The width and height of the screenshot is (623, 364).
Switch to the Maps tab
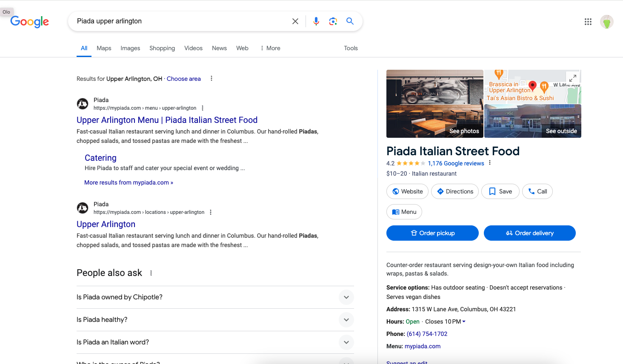104,48
